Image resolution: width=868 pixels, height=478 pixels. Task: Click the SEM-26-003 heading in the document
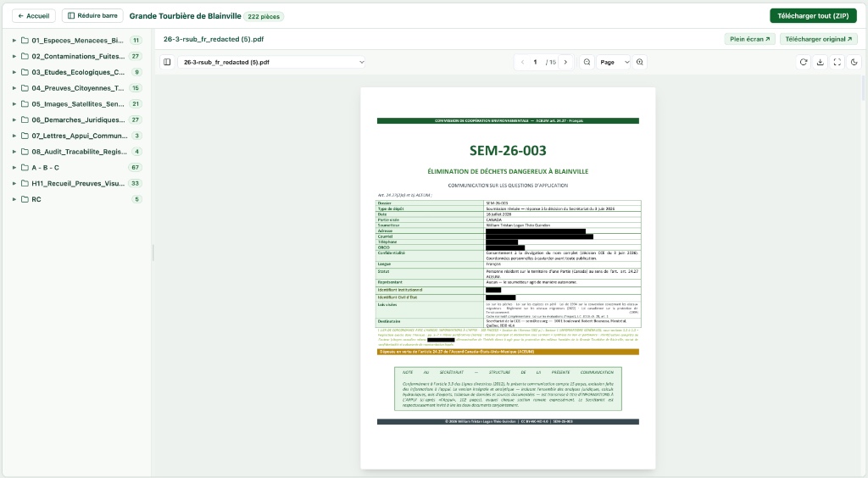tap(508, 151)
